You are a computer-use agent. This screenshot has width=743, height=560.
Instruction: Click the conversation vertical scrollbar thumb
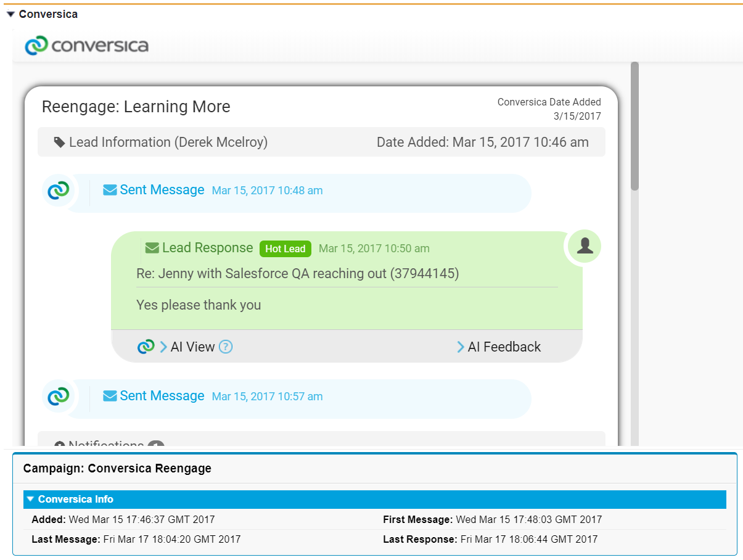[x=634, y=126]
